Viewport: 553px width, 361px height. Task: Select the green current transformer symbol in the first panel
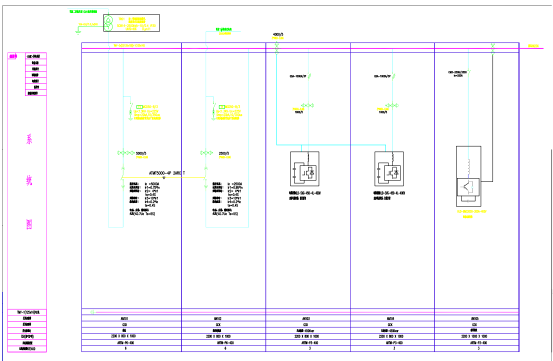(126, 153)
